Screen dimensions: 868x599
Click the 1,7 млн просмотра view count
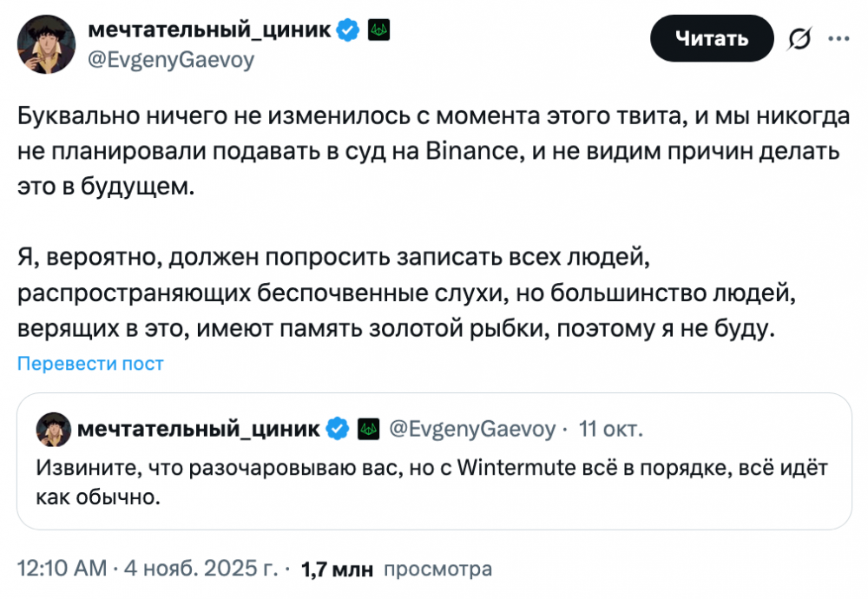pyautogui.click(x=396, y=569)
